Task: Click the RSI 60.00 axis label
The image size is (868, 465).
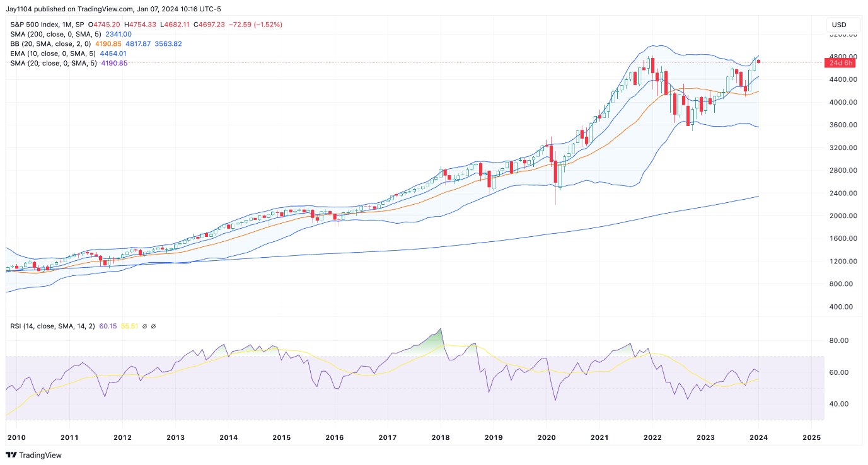Action: click(840, 372)
